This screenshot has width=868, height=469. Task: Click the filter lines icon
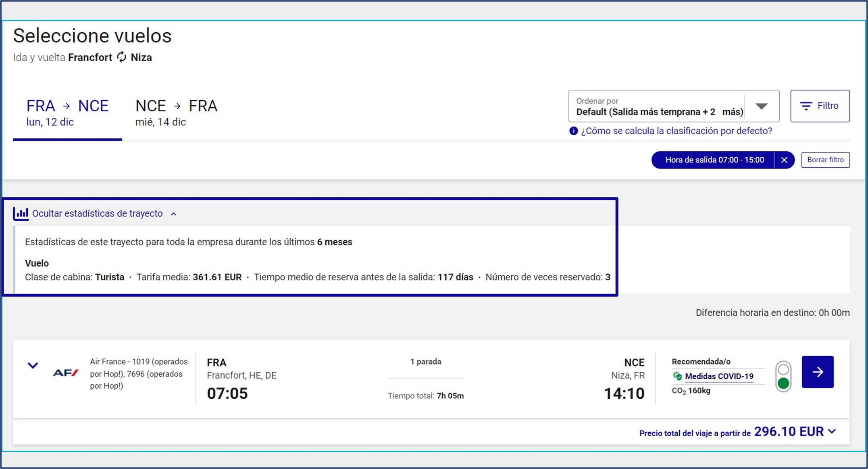tap(806, 106)
